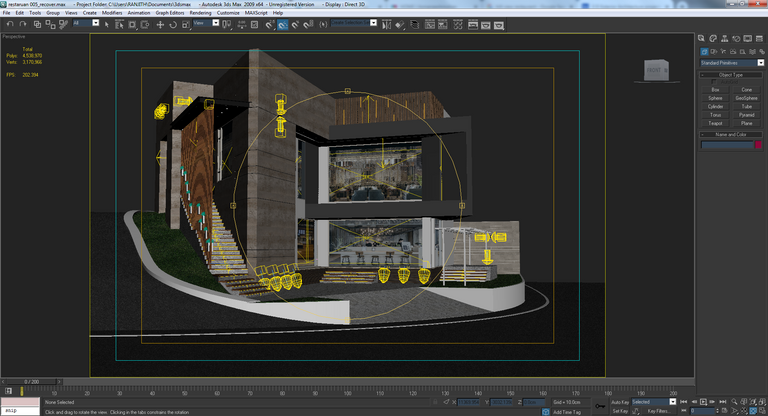This screenshot has width=768, height=416.
Task: Open the Layer Manager
Action: click(415, 24)
